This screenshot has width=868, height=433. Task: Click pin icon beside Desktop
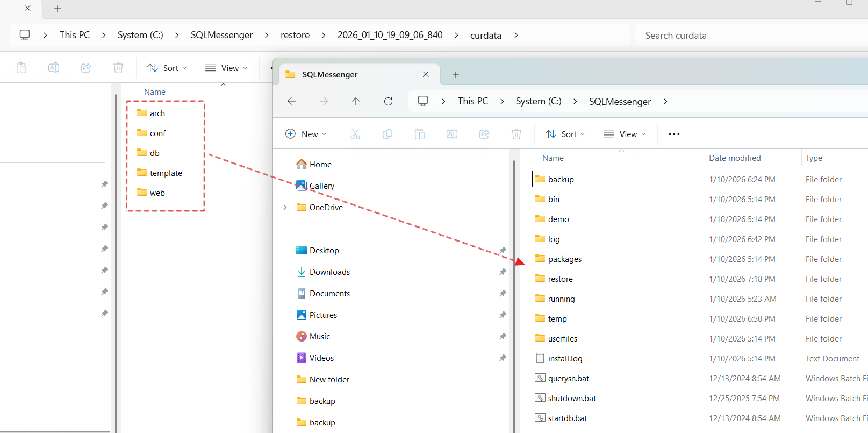point(503,250)
